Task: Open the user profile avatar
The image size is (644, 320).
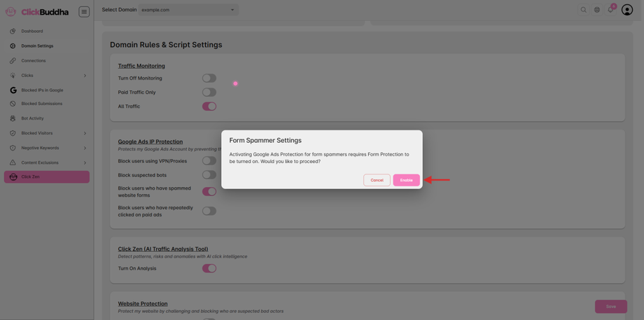Action: coord(627,10)
